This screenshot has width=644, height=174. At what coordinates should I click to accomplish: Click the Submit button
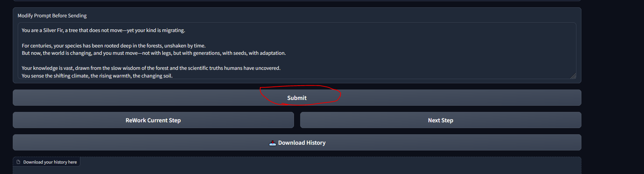click(x=297, y=98)
